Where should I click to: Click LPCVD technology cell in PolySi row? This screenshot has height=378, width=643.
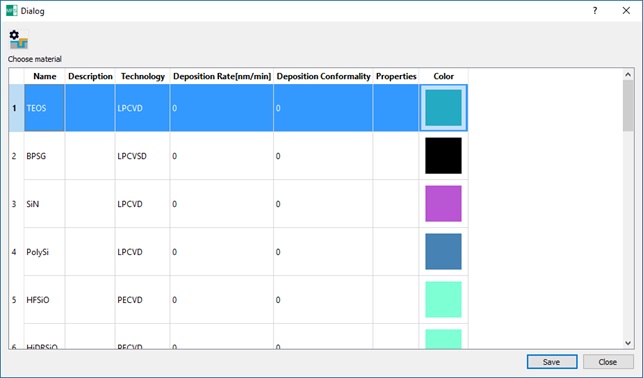[142, 252]
